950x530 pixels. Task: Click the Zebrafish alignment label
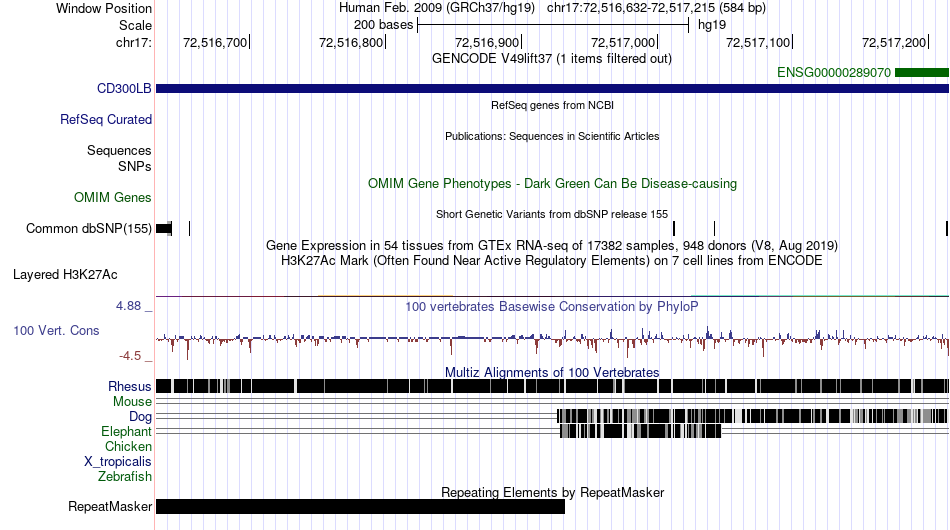coord(125,477)
